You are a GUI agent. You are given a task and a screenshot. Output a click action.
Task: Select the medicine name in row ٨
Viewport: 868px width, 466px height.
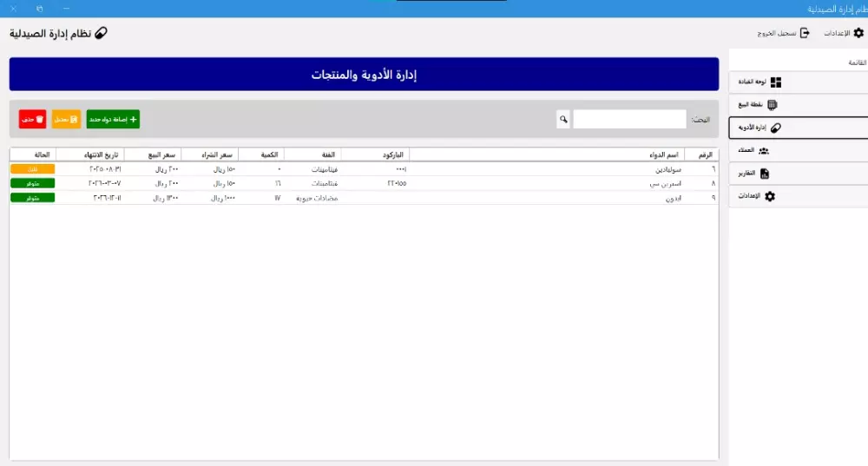point(666,183)
